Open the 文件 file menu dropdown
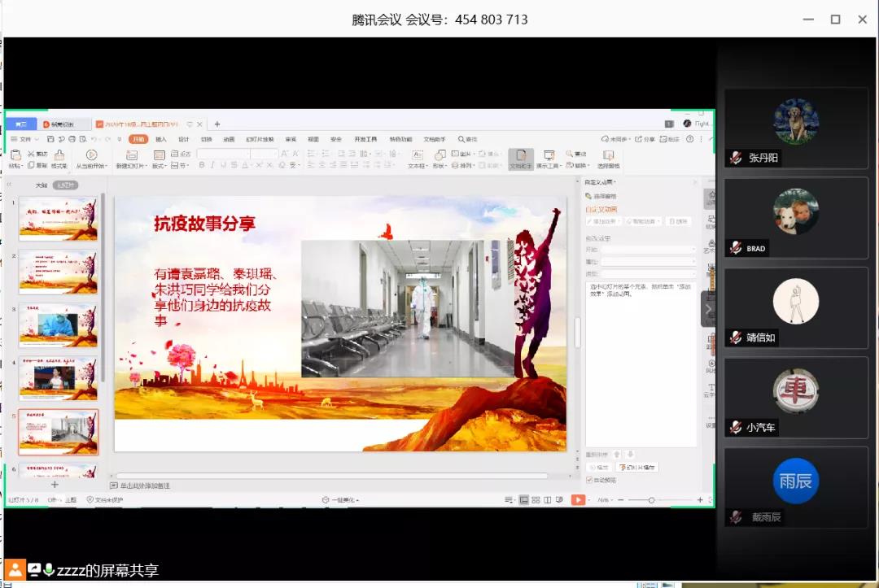 26,139
